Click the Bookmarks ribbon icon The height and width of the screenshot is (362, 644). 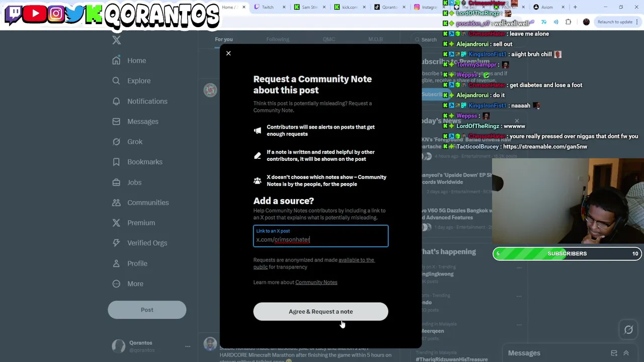(116, 162)
